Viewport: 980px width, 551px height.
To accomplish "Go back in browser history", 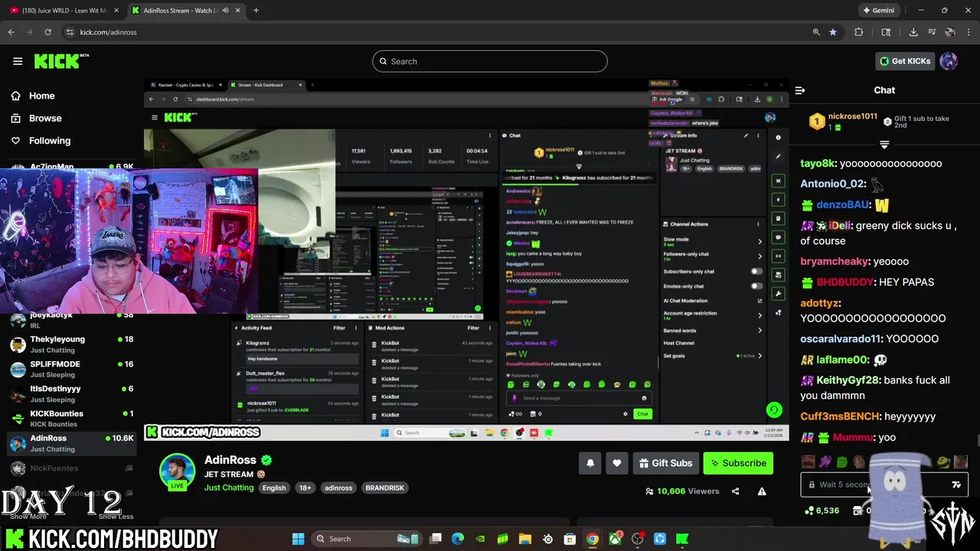I will pos(11,32).
